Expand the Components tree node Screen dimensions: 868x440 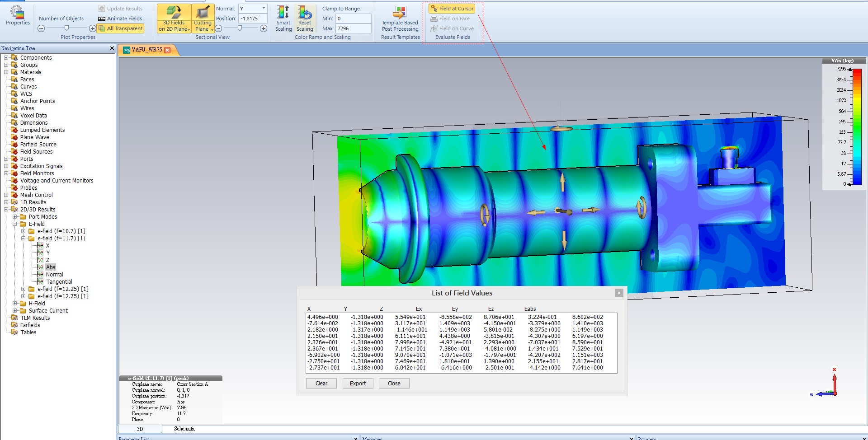(6, 58)
